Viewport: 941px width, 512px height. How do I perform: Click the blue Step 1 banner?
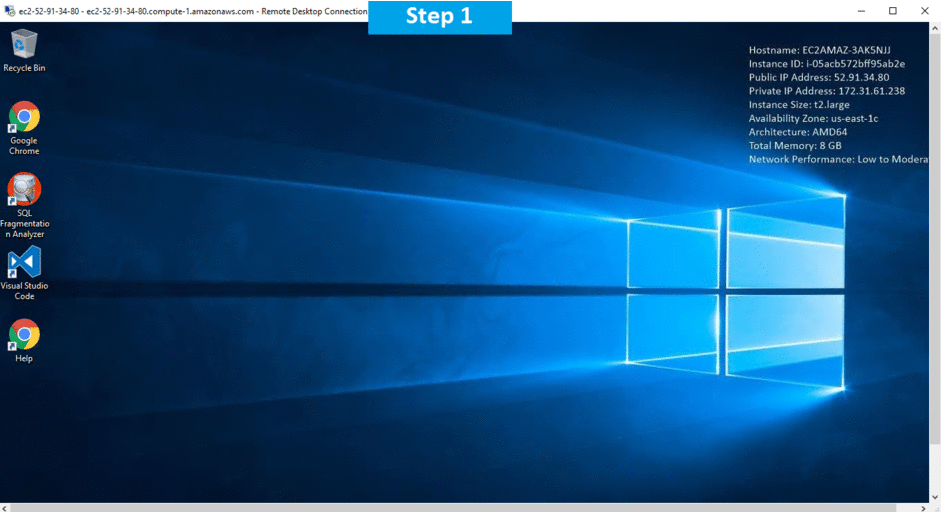[x=439, y=17]
